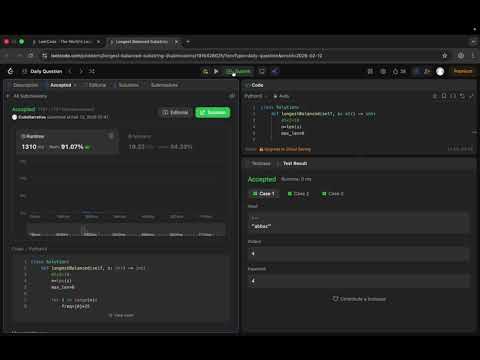Run the code with the play icon

click(216, 71)
